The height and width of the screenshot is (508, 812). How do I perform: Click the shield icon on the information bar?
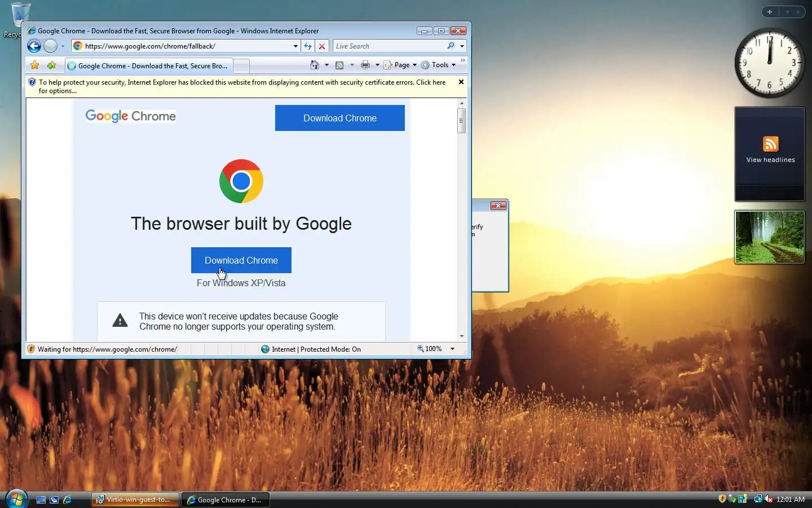[x=32, y=82]
